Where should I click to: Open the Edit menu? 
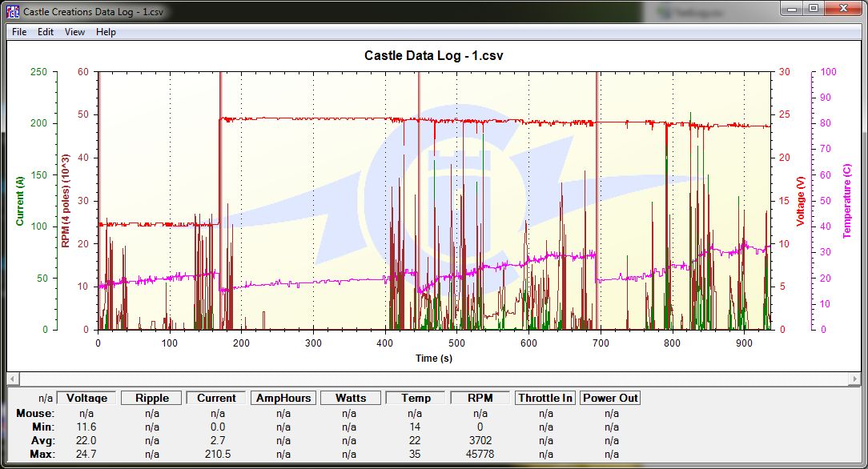click(x=46, y=32)
